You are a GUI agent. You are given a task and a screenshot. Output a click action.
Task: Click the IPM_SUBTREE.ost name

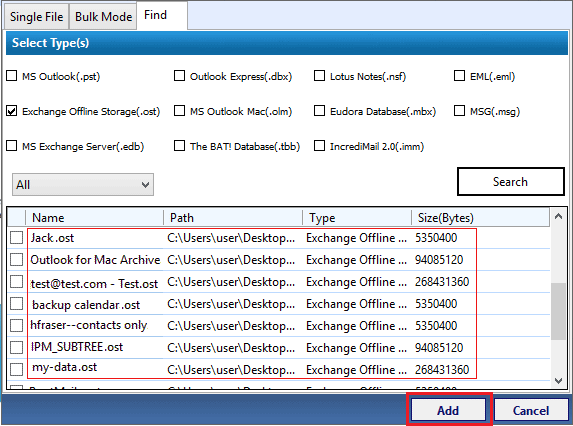(77, 347)
